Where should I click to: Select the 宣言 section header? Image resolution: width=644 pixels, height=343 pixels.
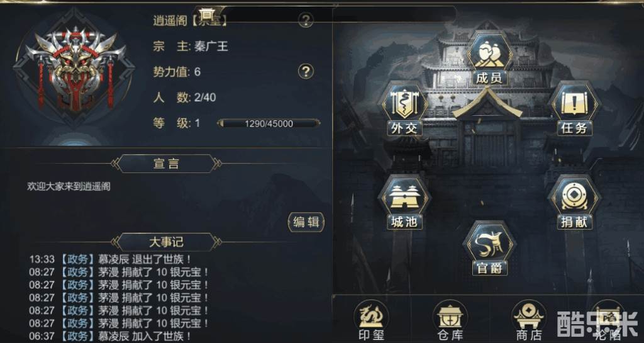tap(166, 164)
